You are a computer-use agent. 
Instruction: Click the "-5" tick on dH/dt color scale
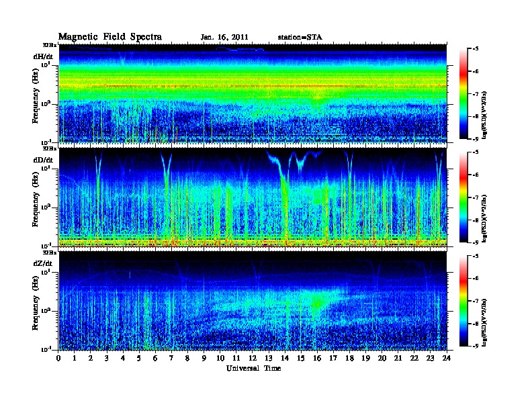pyautogui.click(x=475, y=49)
